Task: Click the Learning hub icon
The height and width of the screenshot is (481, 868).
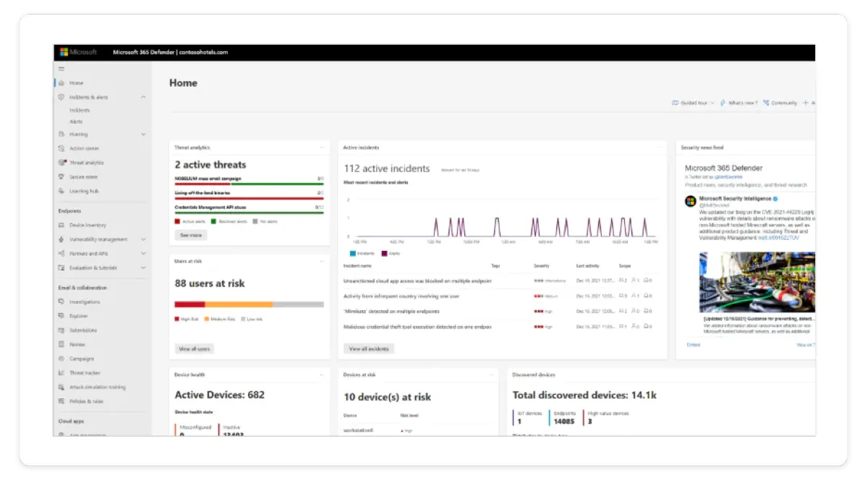Action: [x=61, y=191]
